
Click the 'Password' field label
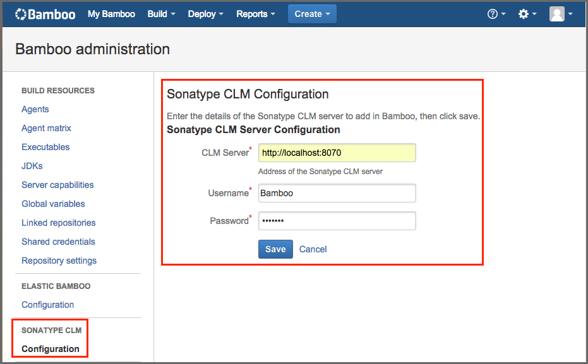coord(229,221)
